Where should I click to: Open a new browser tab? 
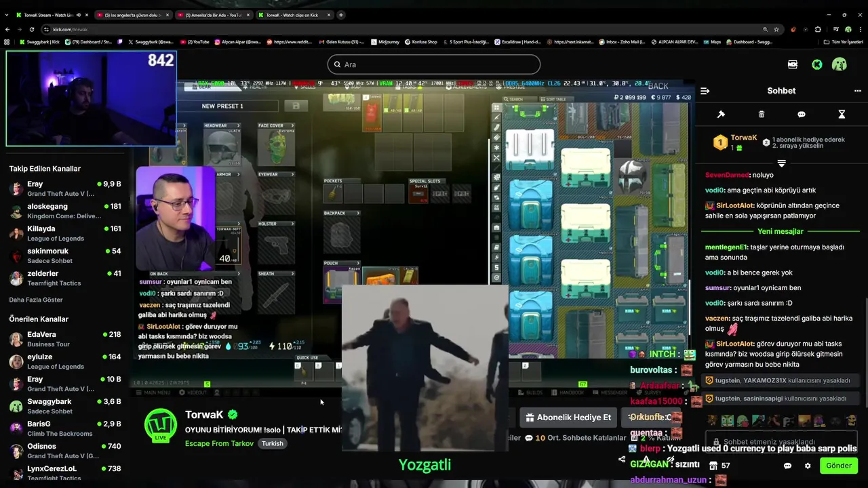[341, 15]
